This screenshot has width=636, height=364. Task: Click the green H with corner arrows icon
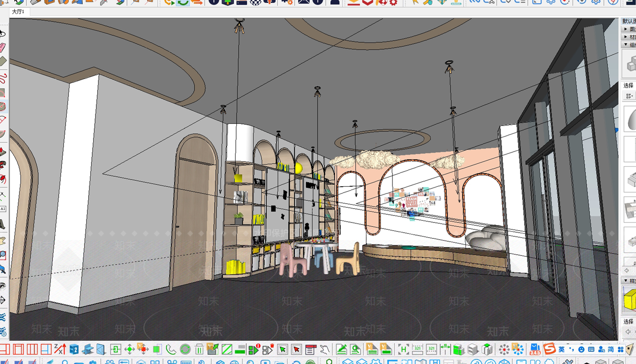(x=403, y=350)
